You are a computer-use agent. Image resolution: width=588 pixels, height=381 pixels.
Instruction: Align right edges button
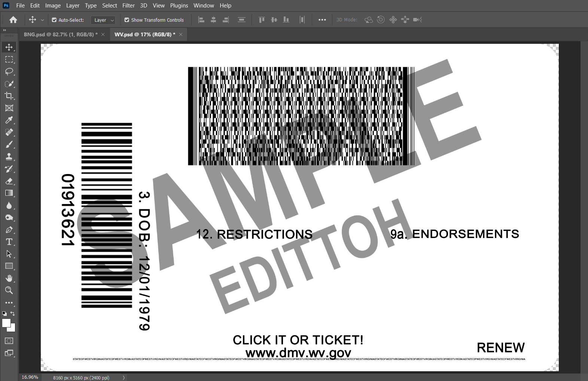[x=226, y=20]
